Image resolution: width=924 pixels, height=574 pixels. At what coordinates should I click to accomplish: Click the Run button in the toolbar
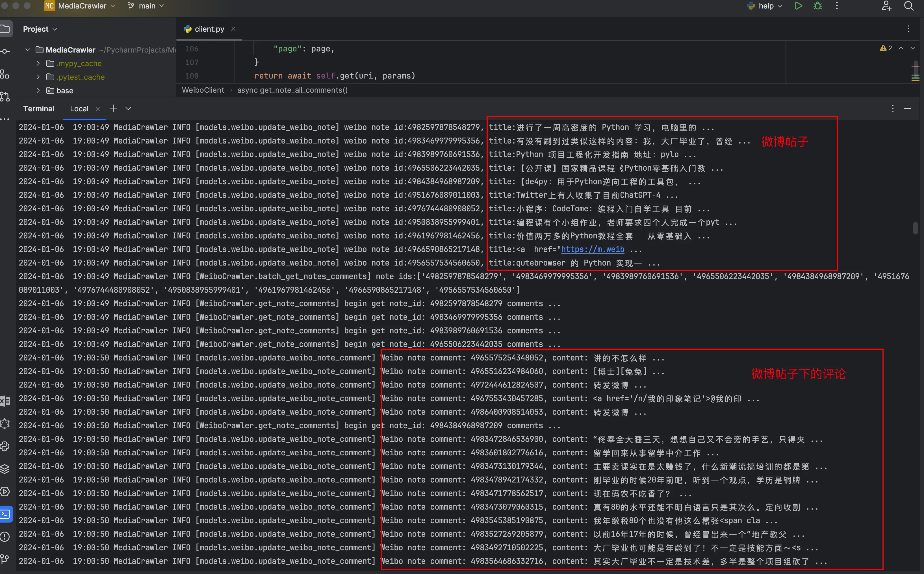pyautogui.click(x=798, y=6)
